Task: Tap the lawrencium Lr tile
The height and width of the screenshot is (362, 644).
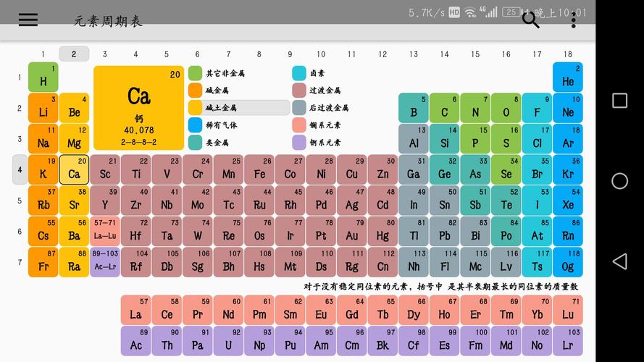Action: pyautogui.click(x=568, y=341)
